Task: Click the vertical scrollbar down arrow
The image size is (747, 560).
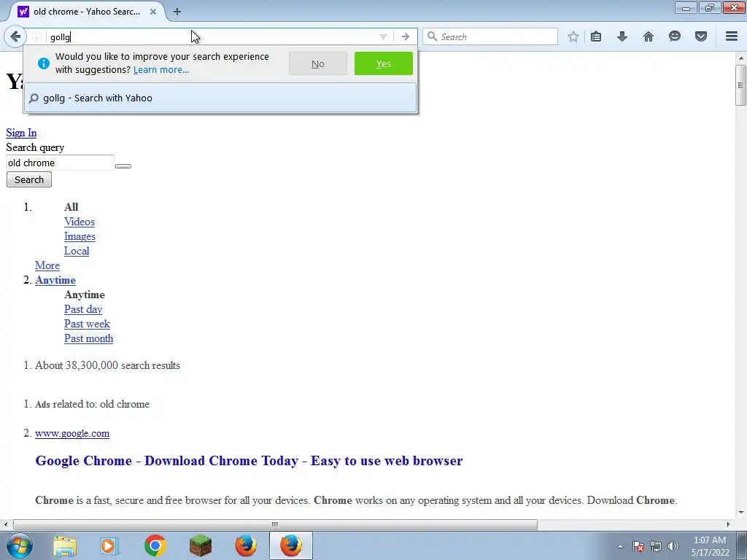Action: point(741,513)
